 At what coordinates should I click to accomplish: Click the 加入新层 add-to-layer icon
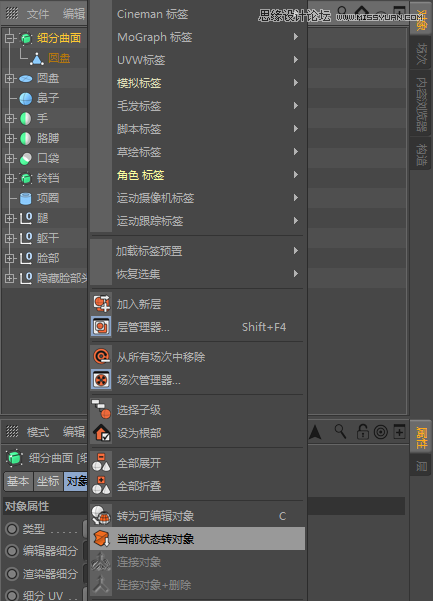click(x=102, y=304)
